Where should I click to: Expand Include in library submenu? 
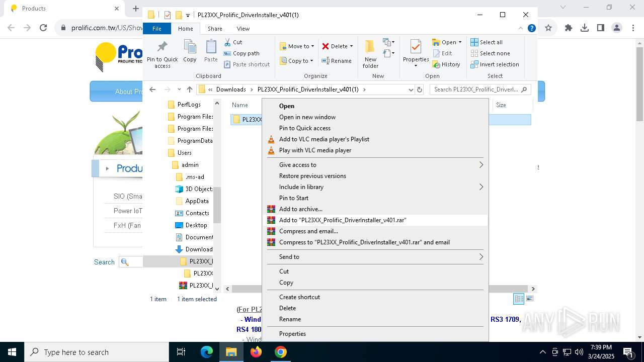click(375, 187)
